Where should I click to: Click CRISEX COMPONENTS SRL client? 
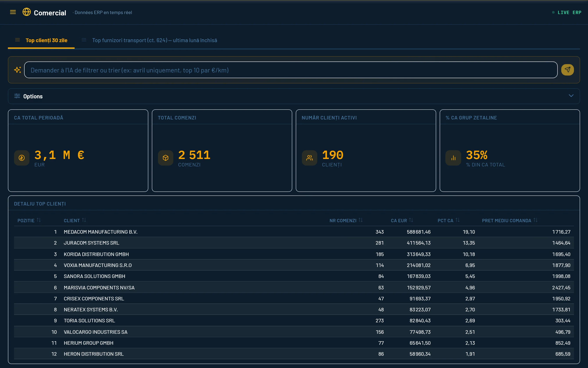[94, 299]
